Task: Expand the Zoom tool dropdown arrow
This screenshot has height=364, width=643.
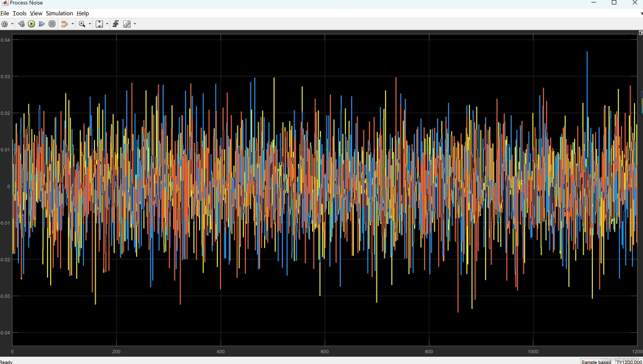Action: tap(90, 24)
